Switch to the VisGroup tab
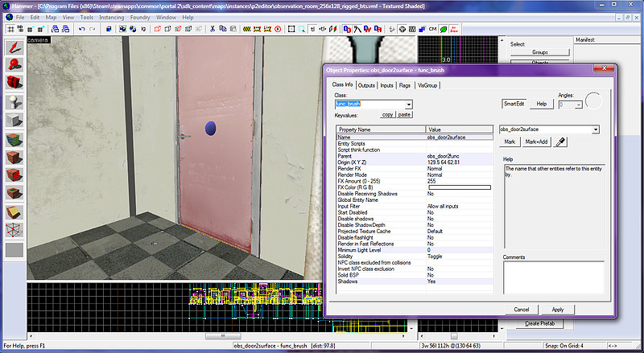This screenshot has width=644, height=353. click(x=427, y=85)
